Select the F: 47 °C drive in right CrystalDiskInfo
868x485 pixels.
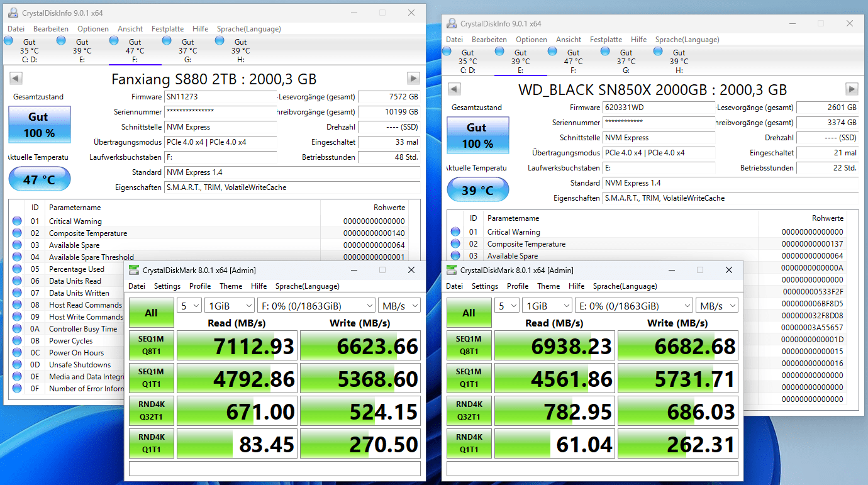pyautogui.click(x=573, y=61)
